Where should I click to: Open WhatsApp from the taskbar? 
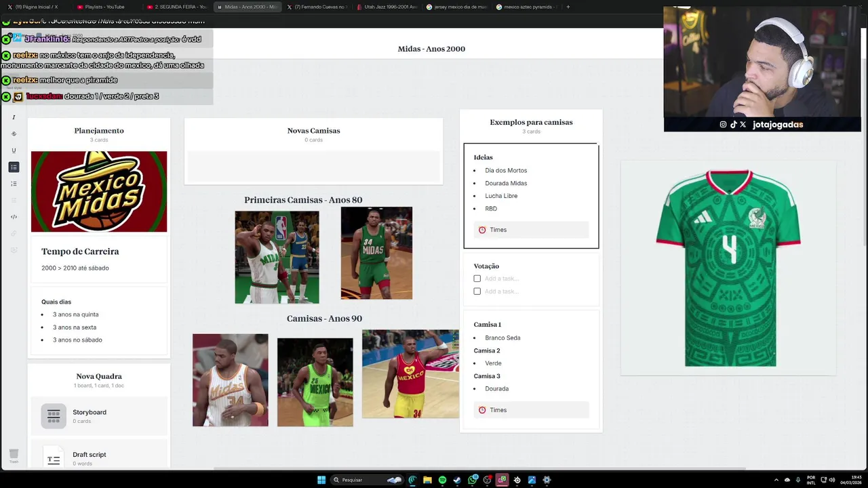tap(473, 480)
